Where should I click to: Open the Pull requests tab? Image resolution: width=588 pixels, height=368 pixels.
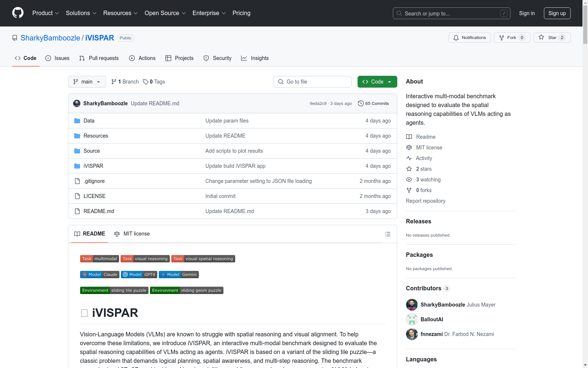coord(99,58)
